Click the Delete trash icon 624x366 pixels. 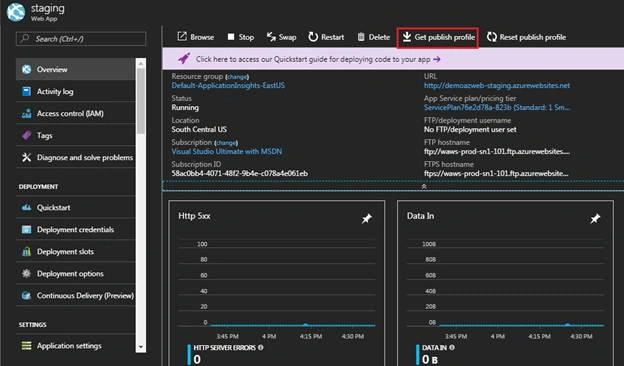(361, 37)
